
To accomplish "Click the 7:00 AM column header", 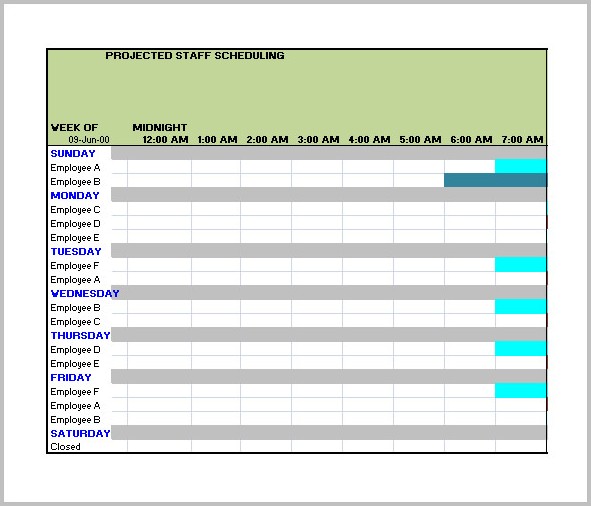I will (x=522, y=140).
